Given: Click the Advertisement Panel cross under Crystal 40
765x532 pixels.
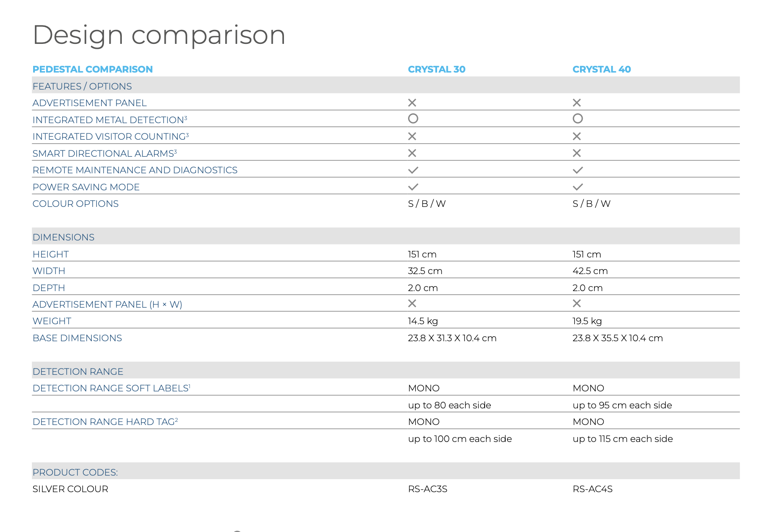Looking at the screenshot, I should [577, 103].
